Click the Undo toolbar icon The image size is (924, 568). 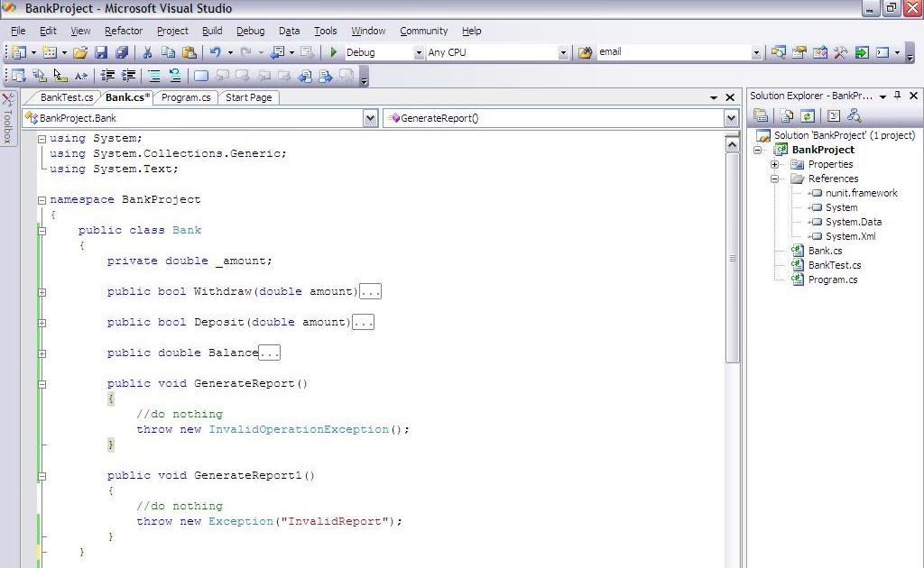coord(217,51)
